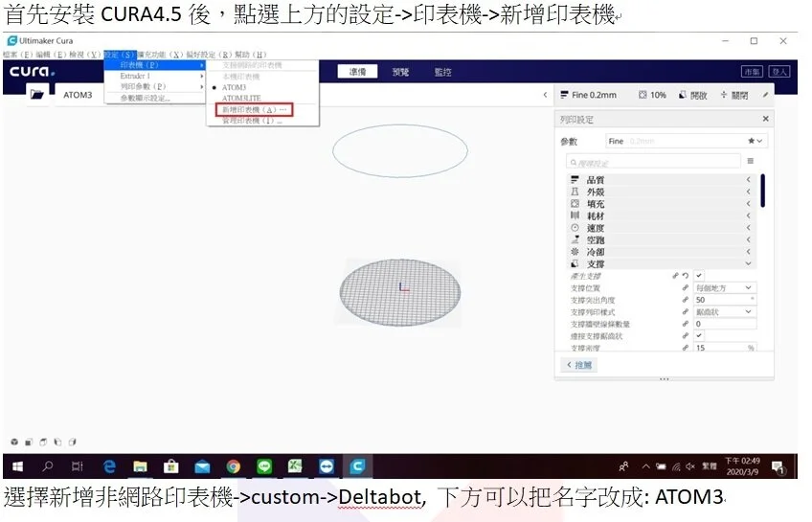812x522 pixels.
Task: Open the 設定 (S) menu
Action: pyautogui.click(x=120, y=55)
